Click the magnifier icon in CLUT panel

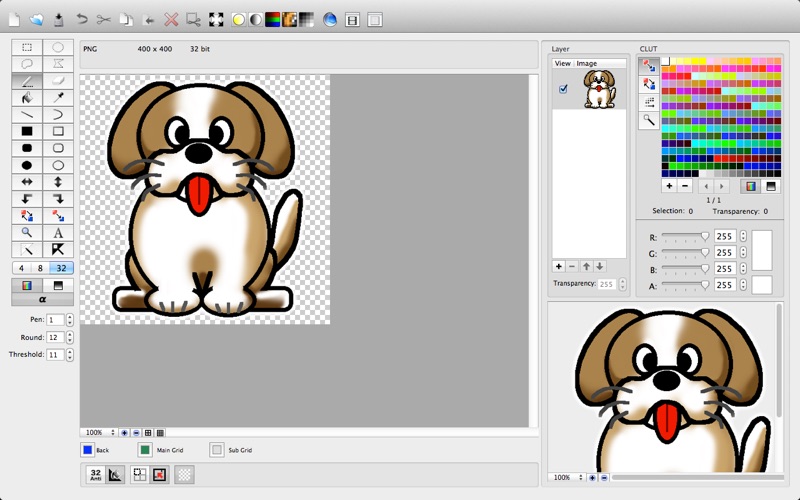point(649,120)
